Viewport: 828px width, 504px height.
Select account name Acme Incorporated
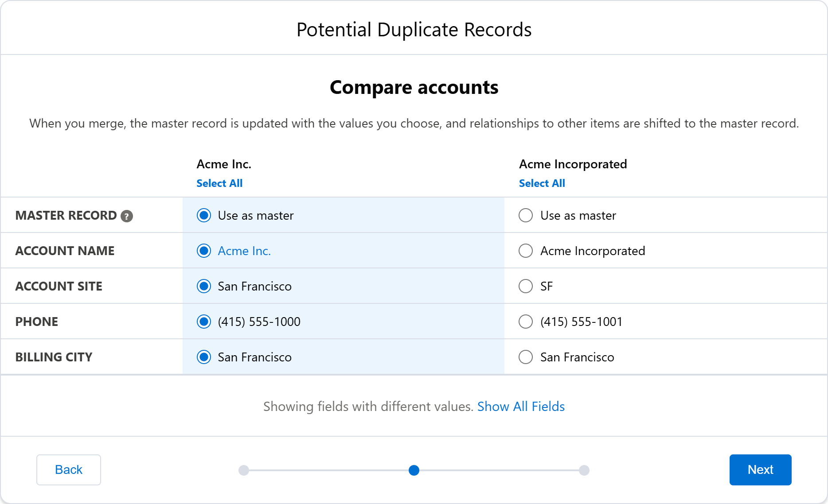point(525,251)
